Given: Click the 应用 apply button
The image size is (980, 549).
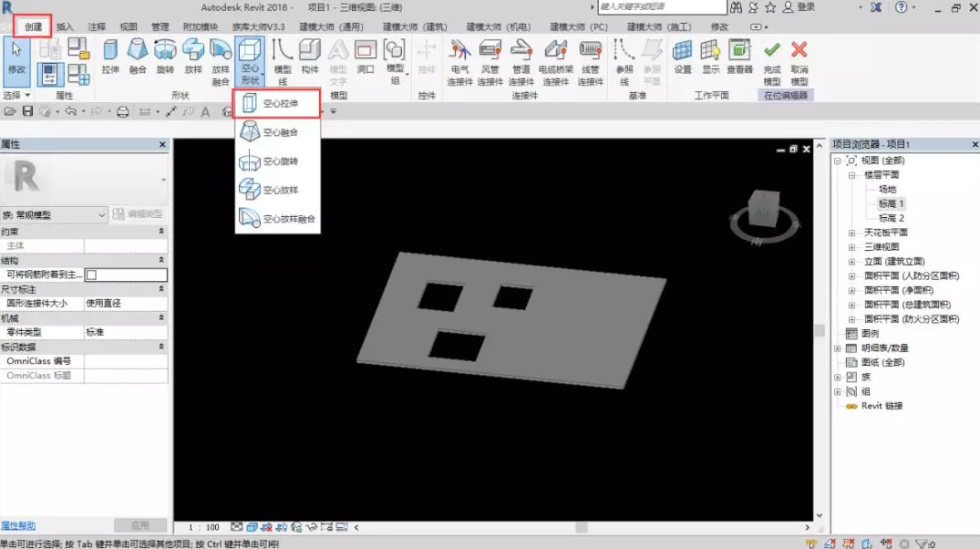Looking at the screenshot, I should pyautogui.click(x=140, y=525).
